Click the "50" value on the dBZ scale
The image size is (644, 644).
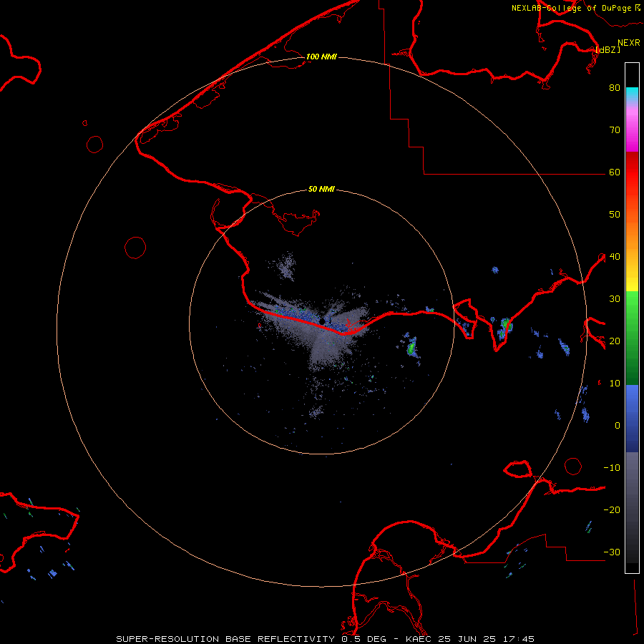(615, 215)
